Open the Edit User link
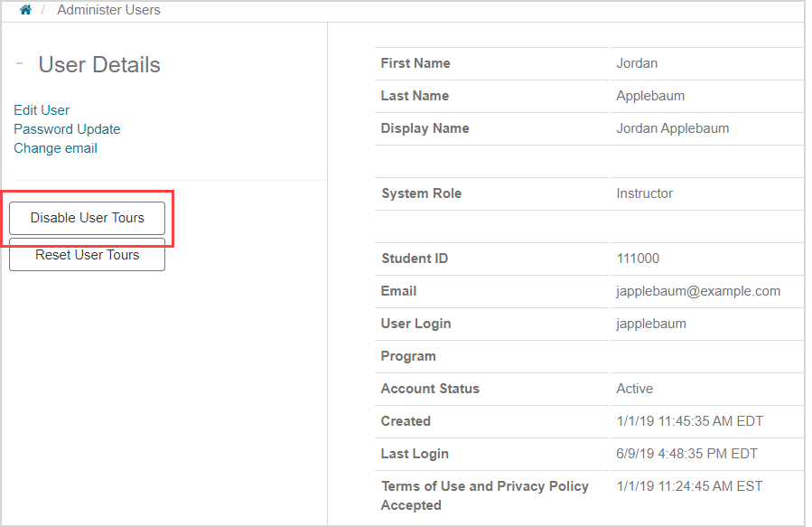Viewport: 812px width, 527px height. click(41, 109)
